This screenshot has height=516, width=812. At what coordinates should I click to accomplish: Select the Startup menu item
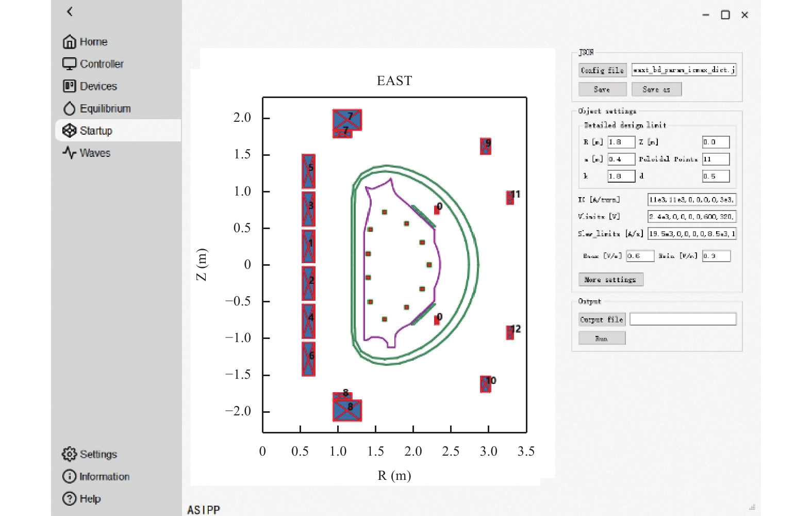click(x=118, y=131)
